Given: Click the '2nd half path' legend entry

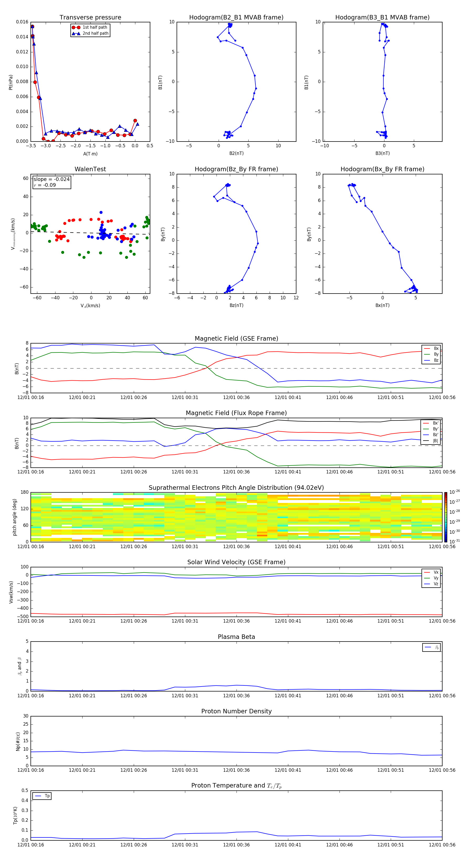Looking at the screenshot, I should [x=90, y=33].
